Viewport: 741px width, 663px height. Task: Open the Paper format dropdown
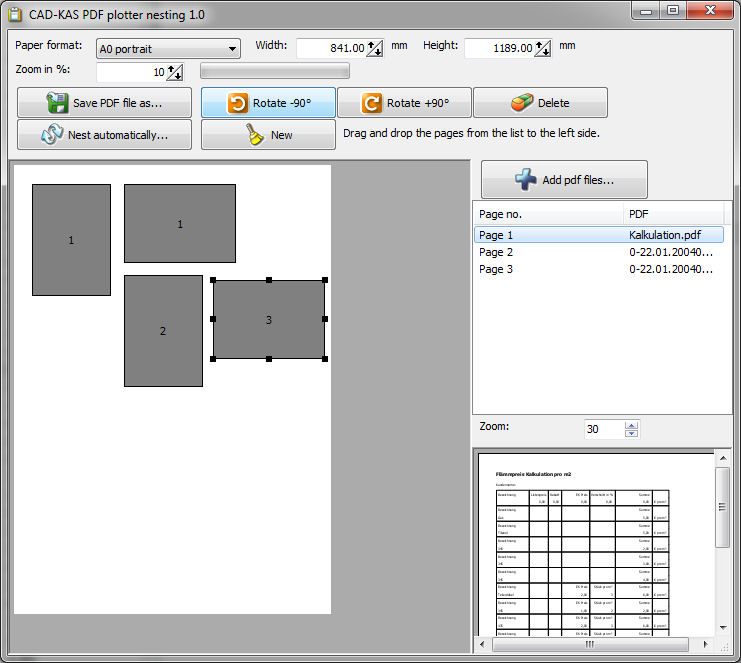tap(232, 48)
